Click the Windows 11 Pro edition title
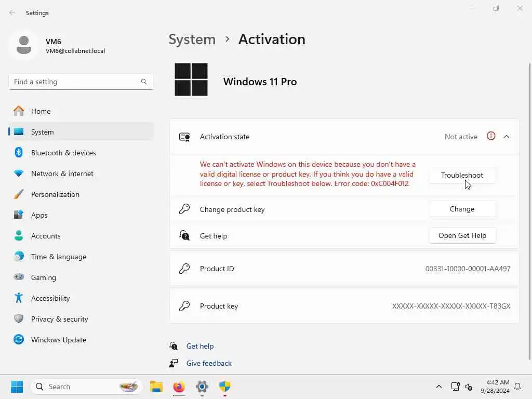This screenshot has width=532, height=399. (x=260, y=82)
